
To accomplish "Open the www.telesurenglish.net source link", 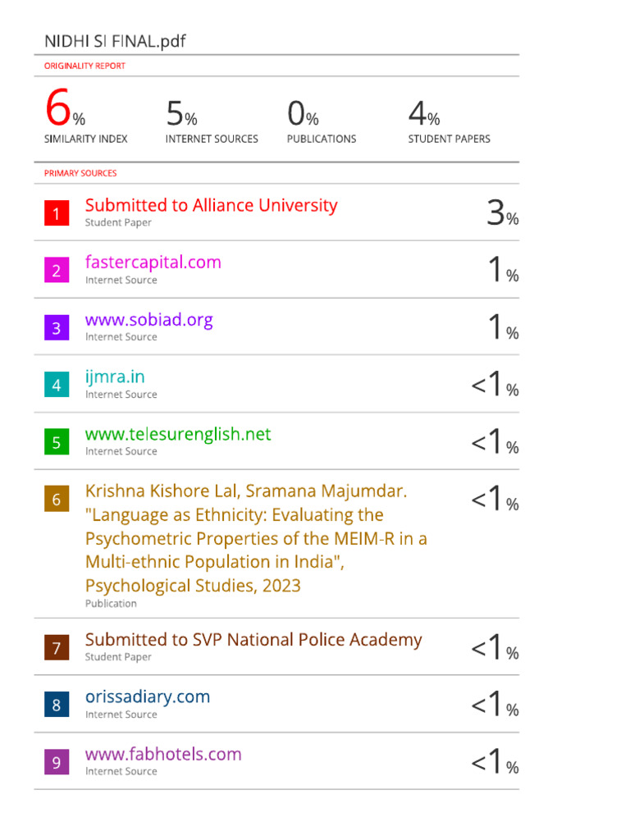I will pos(178,434).
